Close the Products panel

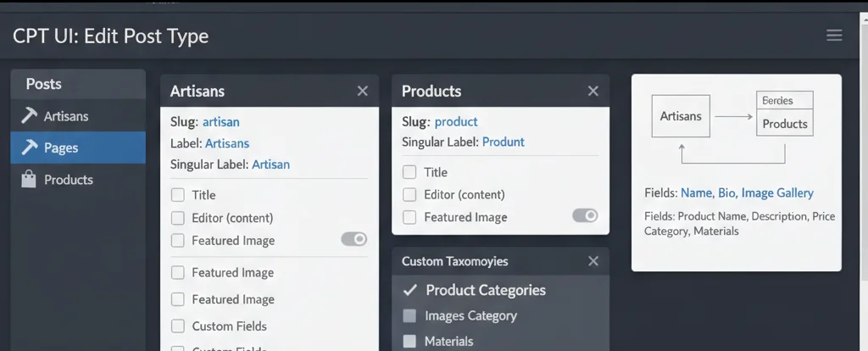click(593, 91)
